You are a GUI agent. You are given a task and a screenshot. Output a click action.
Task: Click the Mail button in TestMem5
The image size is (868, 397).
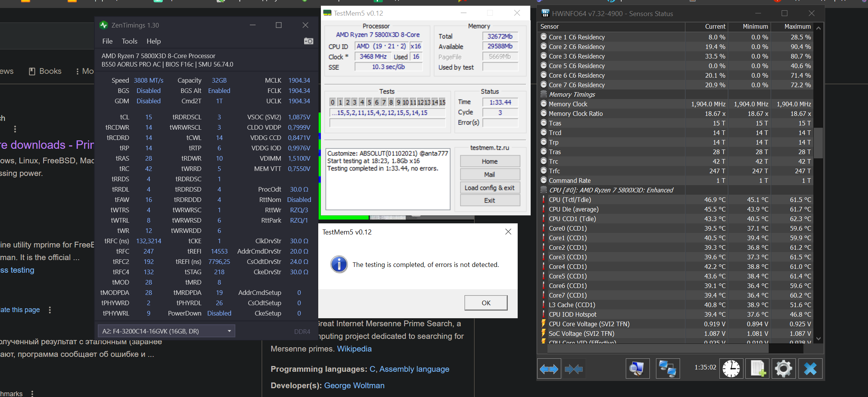(490, 174)
